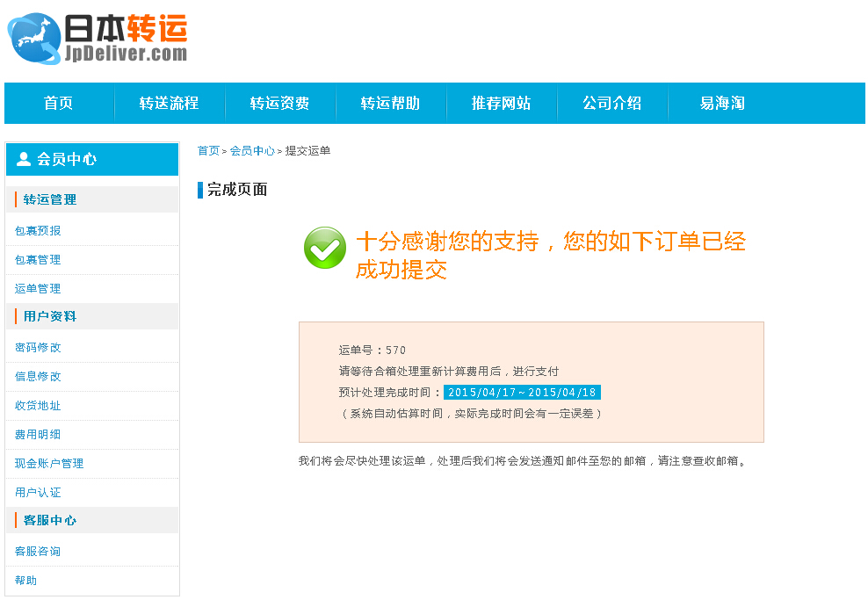868x607 pixels.
Task: Open 易海淘 from the navigation bar
Action: [720, 103]
